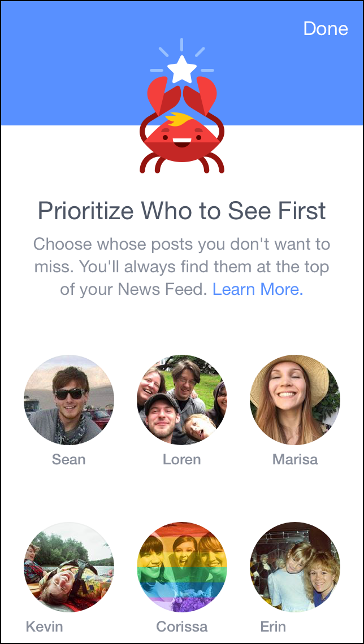Prioritize Marisa by tapping her photo
The image size is (364, 644).
click(x=295, y=400)
